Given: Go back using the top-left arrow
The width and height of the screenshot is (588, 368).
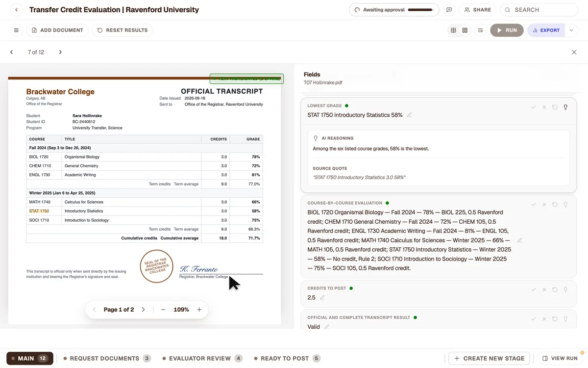Looking at the screenshot, I should click(17, 10).
